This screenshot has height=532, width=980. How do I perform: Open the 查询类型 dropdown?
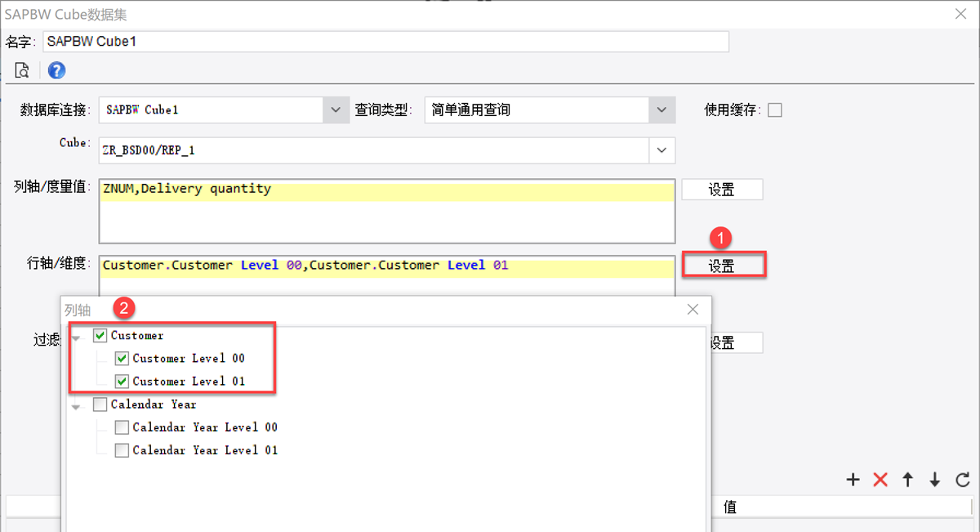click(x=662, y=110)
